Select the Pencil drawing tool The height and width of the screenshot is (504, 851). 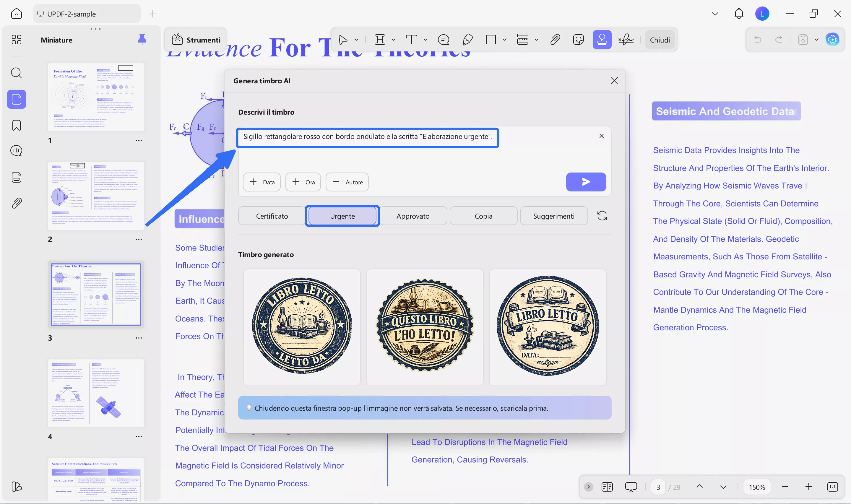pyautogui.click(x=467, y=39)
